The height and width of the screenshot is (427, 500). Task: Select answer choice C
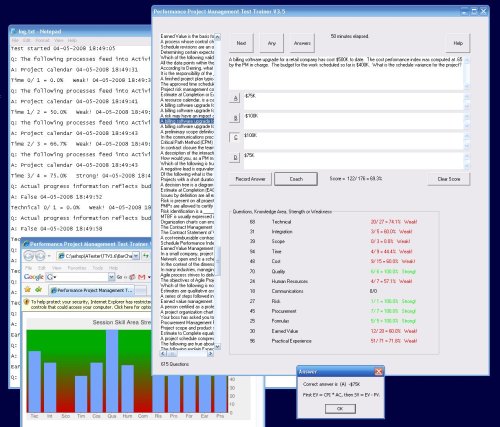coord(235,137)
